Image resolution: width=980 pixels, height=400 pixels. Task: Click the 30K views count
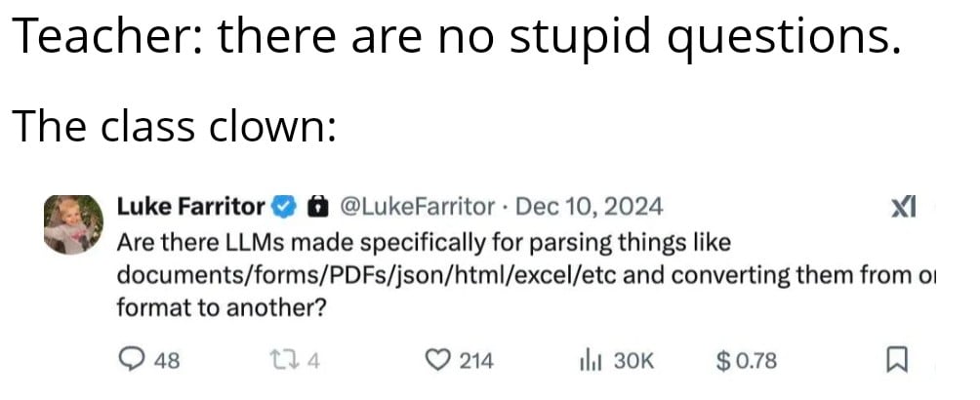point(632,361)
